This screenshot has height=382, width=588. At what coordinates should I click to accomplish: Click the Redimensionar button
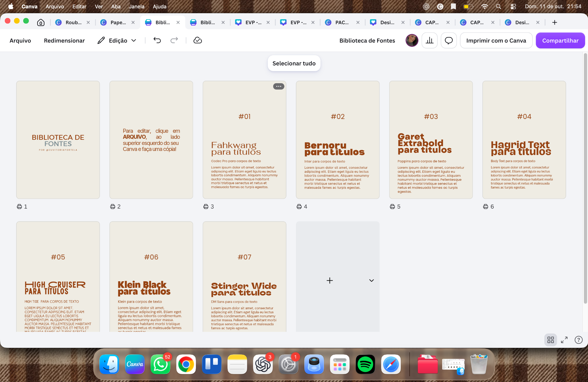coord(64,40)
